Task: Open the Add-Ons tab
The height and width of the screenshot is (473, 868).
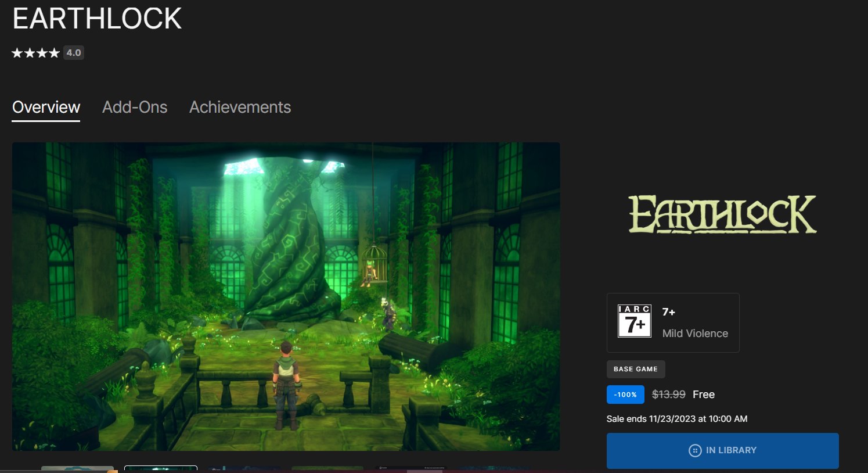Action: [x=135, y=107]
